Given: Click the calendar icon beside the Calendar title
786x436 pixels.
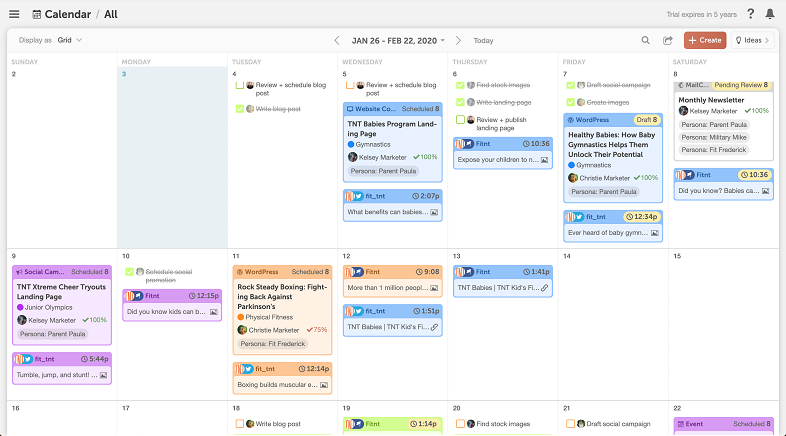Looking at the screenshot, I should (x=37, y=15).
